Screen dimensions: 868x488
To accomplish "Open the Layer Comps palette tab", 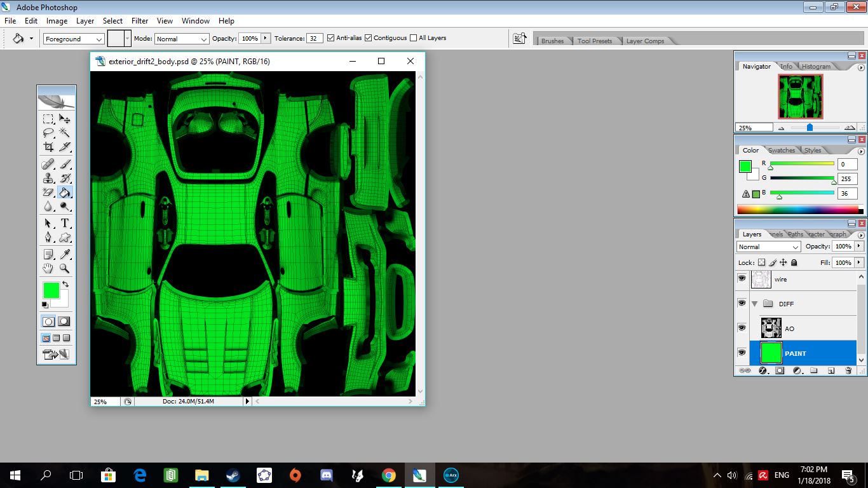I will 645,41.
